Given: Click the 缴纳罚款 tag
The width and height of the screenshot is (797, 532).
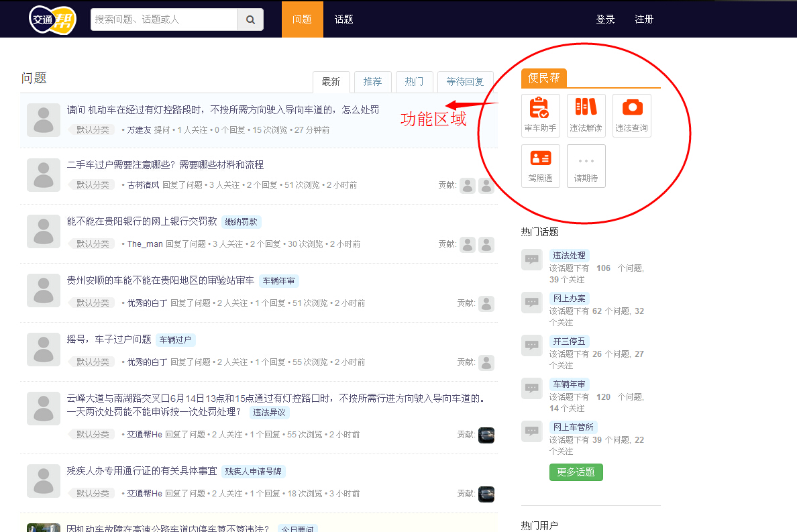Looking at the screenshot, I should point(241,222).
